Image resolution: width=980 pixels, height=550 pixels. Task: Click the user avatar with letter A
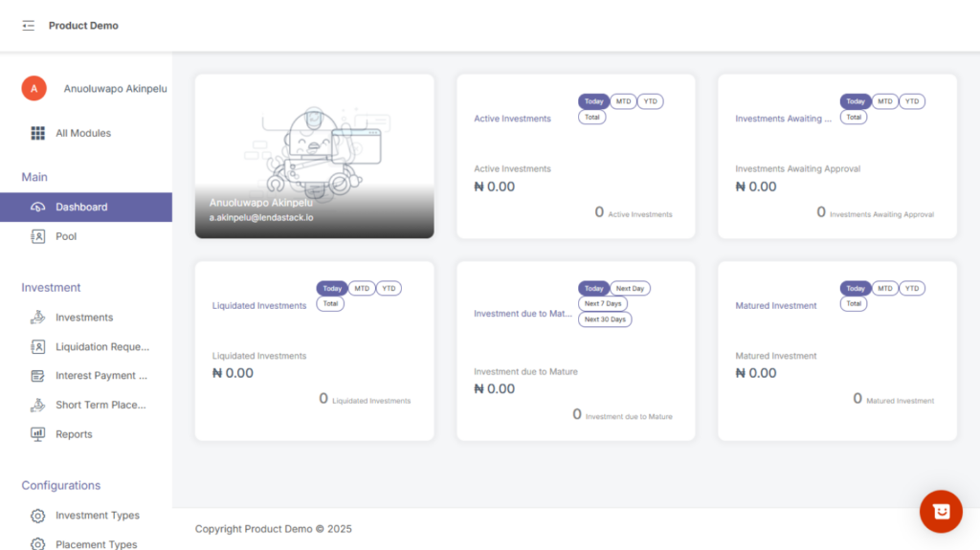pyautogui.click(x=34, y=89)
